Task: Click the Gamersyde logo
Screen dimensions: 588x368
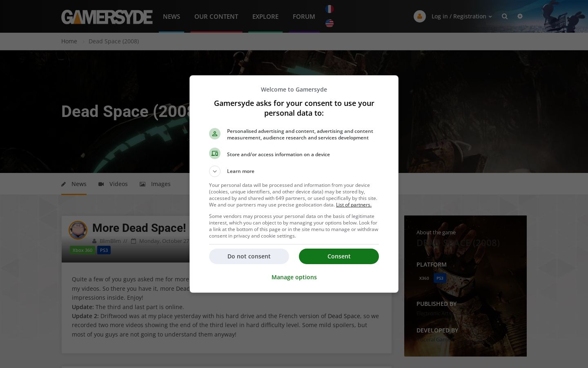Action: click(107, 17)
